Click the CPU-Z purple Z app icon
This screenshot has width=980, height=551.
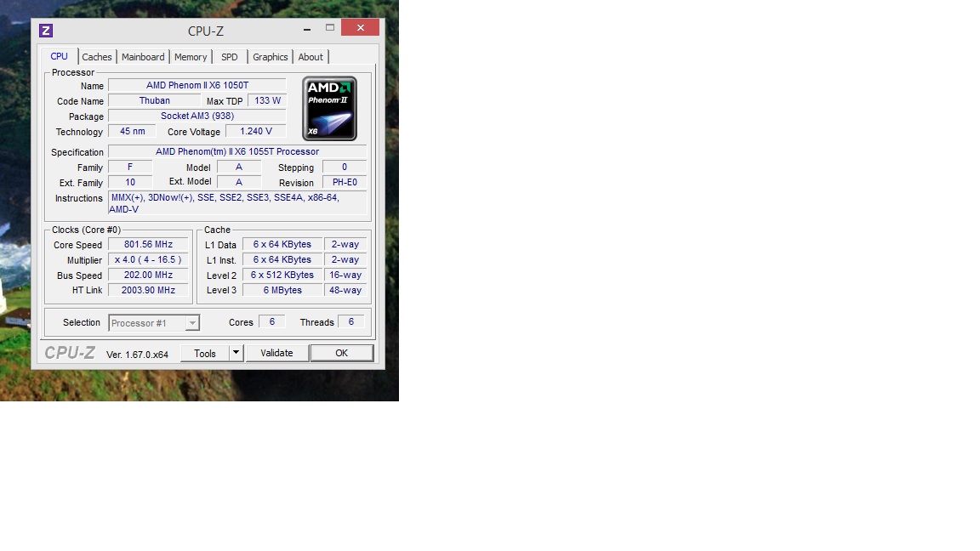pos(46,30)
